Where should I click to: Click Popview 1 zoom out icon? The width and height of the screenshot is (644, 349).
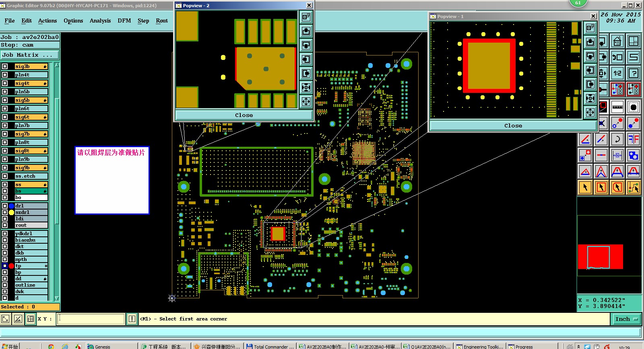point(590,112)
